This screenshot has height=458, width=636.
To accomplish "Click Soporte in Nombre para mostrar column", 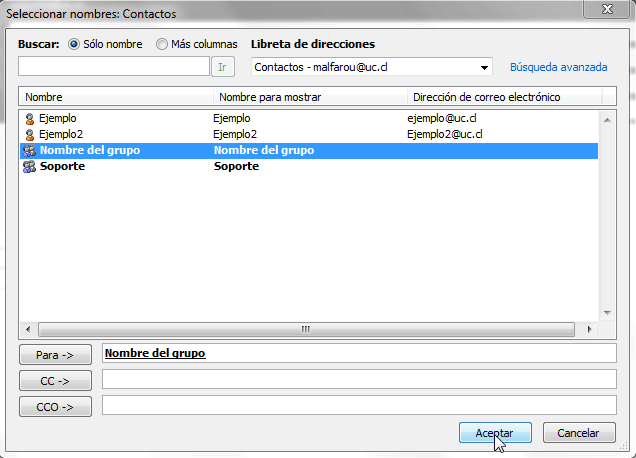I will [236, 166].
